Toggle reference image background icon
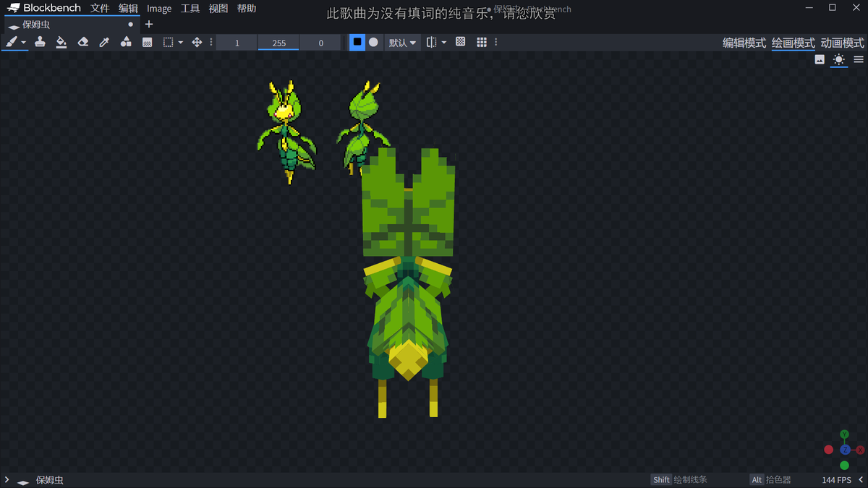Viewport: 868px width, 488px height. 820,60
